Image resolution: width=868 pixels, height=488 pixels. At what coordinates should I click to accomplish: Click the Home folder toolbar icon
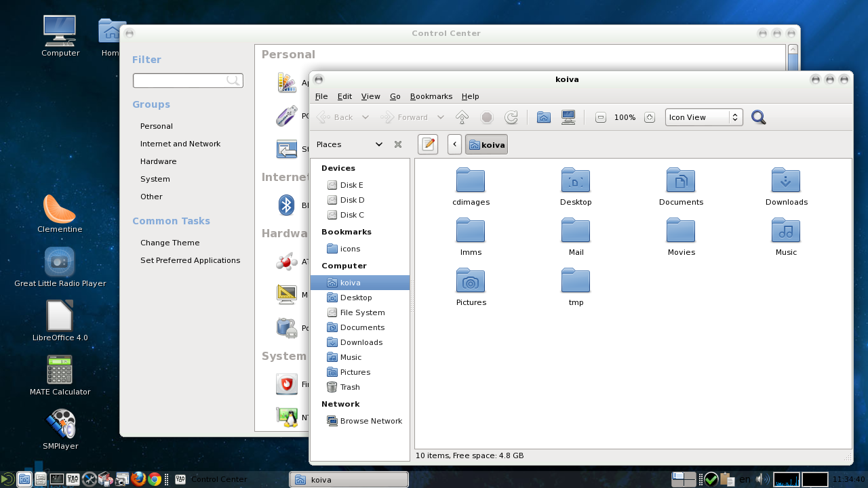(x=543, y=117)
